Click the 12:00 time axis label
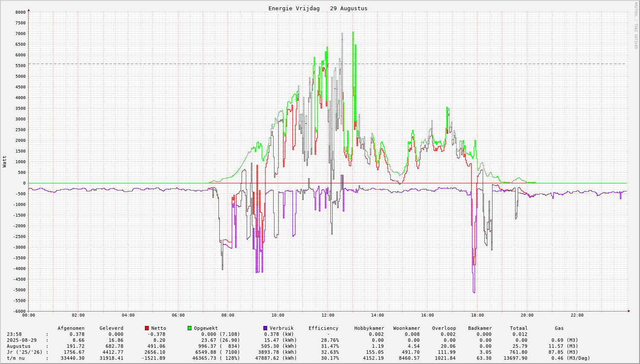The width and height of the screenshot is (640, 364). click(328, 315)
